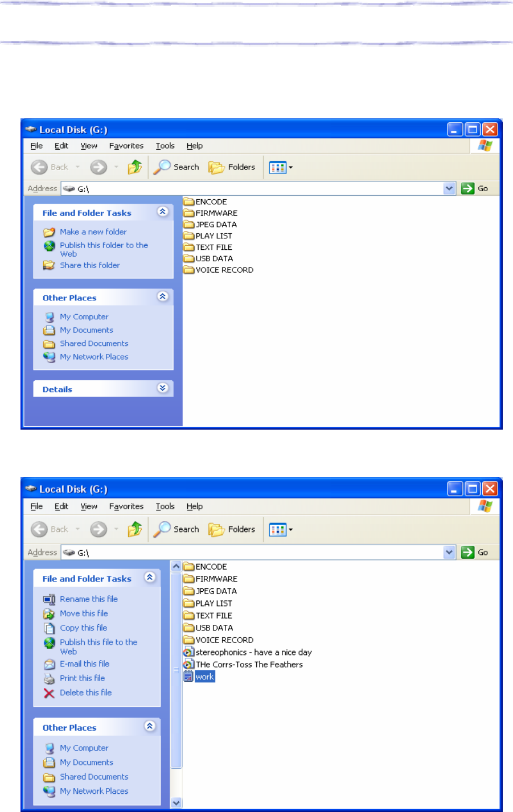This screenshot has height=812, width=513.
Task: Click Up folder icon in upper window
Action: click(x=135, y=167)
